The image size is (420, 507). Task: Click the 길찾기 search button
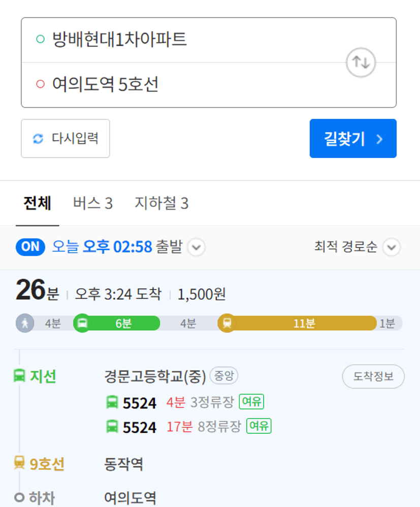353,138
